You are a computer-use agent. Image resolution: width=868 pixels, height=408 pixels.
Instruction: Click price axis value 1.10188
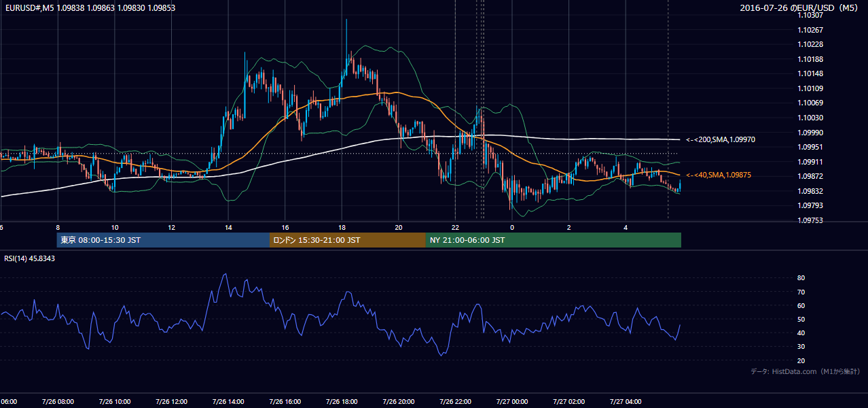click(x=811, y=59)
